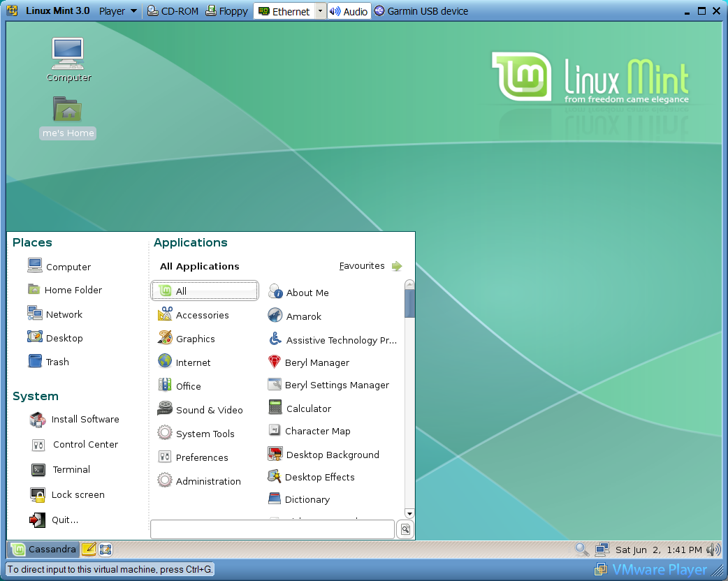Viewport: 728px width, 581px height.
Task: Open Computer in the Places list
Action: [x=59, y=266]
